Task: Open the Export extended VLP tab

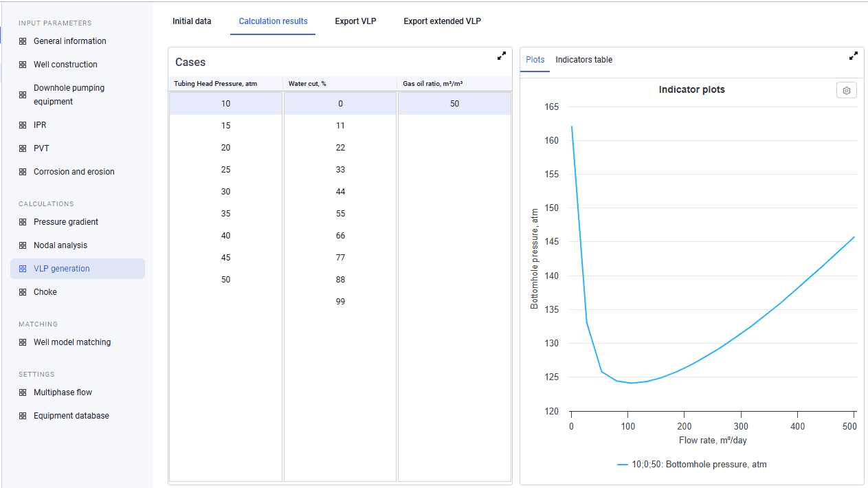Action: tap(442, 21)
